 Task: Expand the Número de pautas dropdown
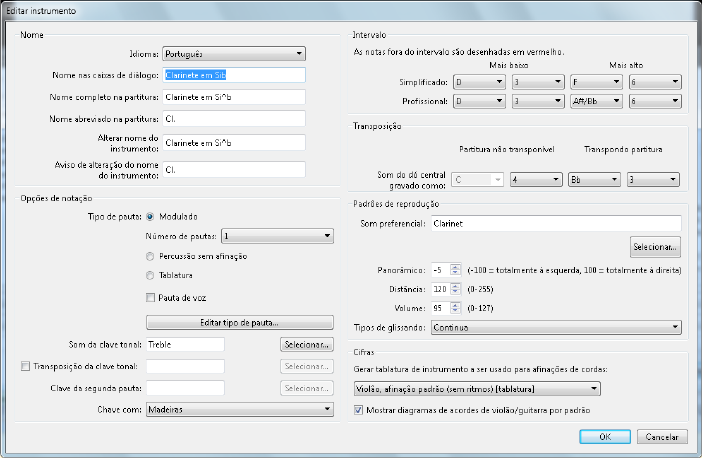coord(277,236)
